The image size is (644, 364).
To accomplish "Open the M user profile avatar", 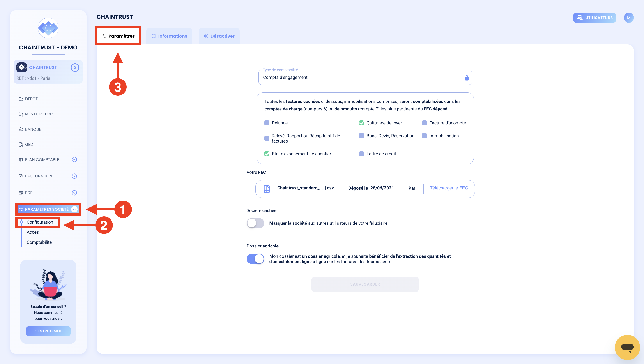I will [x=628, y=18].
